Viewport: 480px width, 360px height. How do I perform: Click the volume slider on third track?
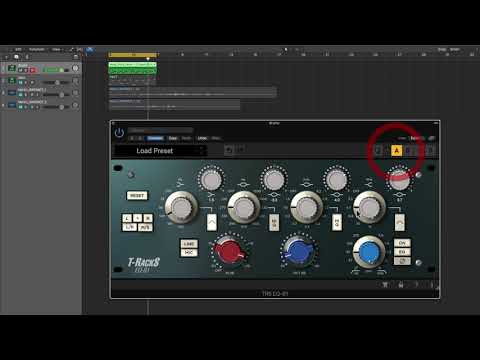tap(56, 95)
